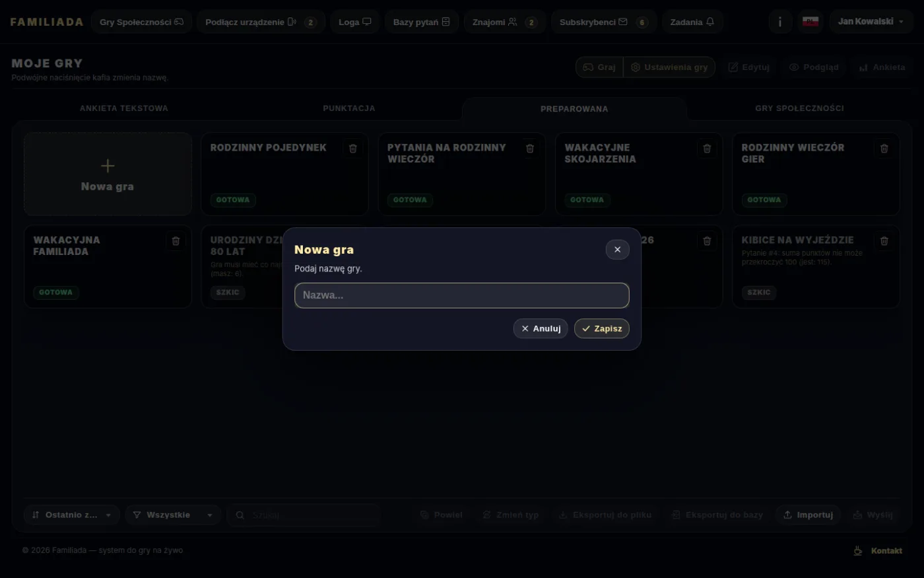Click the coffee icon next to Kontakt
Viewport: 924px width, 578px height.
(858, 550)
